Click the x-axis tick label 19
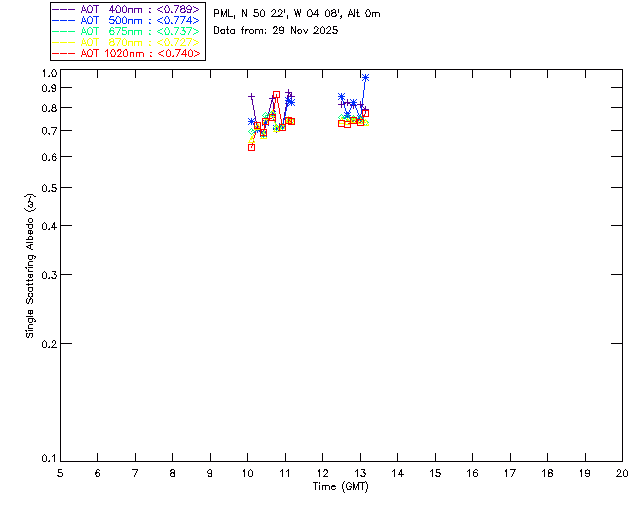 [585, 473]
